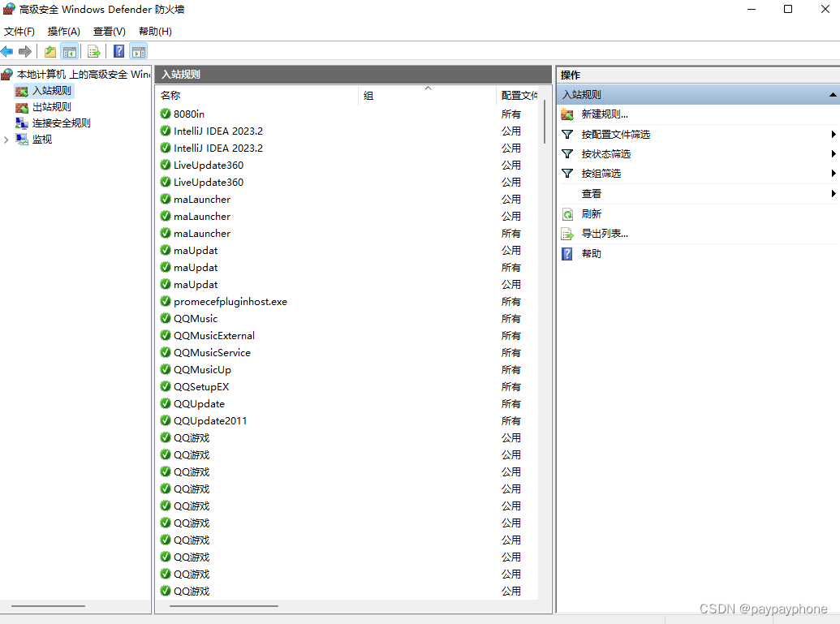Click 帮助 in the actions pane
The width and height of the screenshot is (840, 624).
[x=592, y=254]
